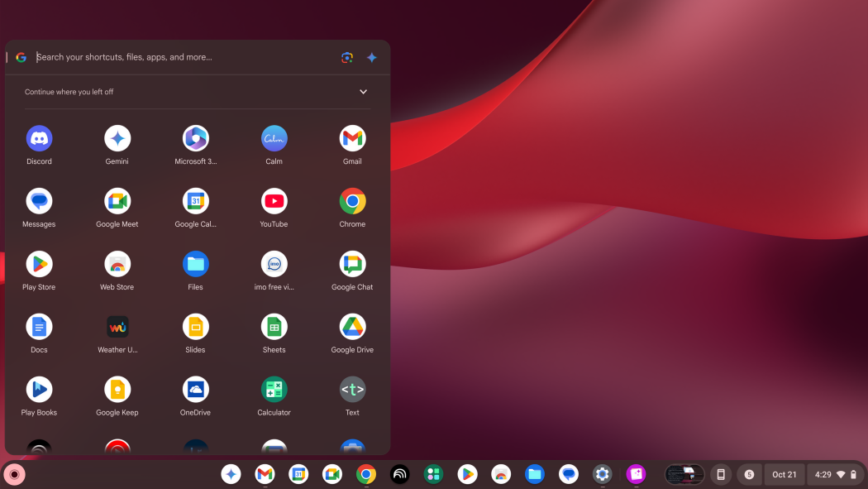Viewport: 868px width, 489px height.
Task: Open the Oct 21 calendar from the shelf
Action: pos(783,474)
